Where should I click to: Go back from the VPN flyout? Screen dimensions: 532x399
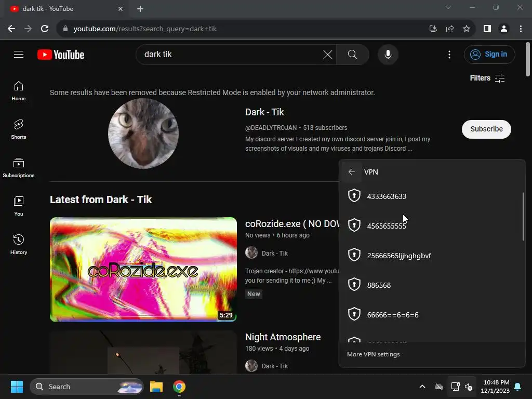pos(352,172)
